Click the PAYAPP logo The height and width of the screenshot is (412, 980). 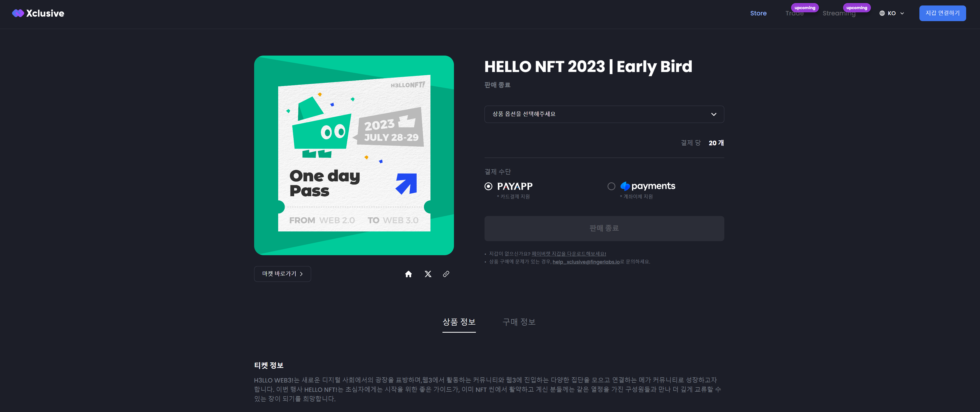pos(515,186)
